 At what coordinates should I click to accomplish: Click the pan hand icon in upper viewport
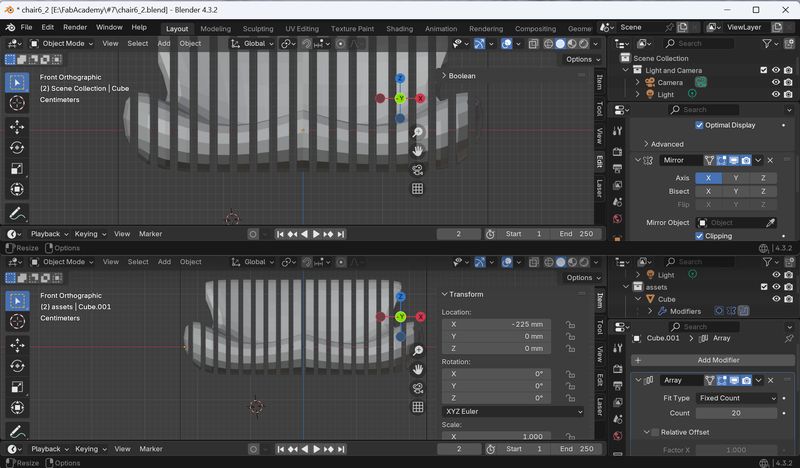pos(417,151)
